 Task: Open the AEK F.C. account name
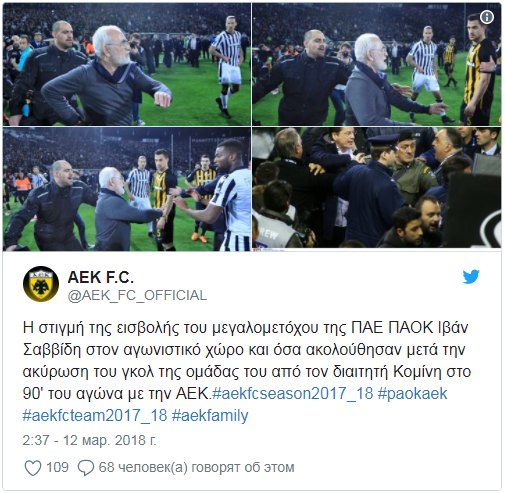[101, 277]
